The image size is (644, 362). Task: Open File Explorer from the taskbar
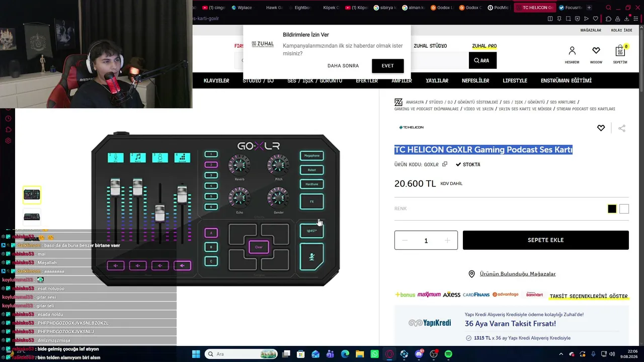360,354
